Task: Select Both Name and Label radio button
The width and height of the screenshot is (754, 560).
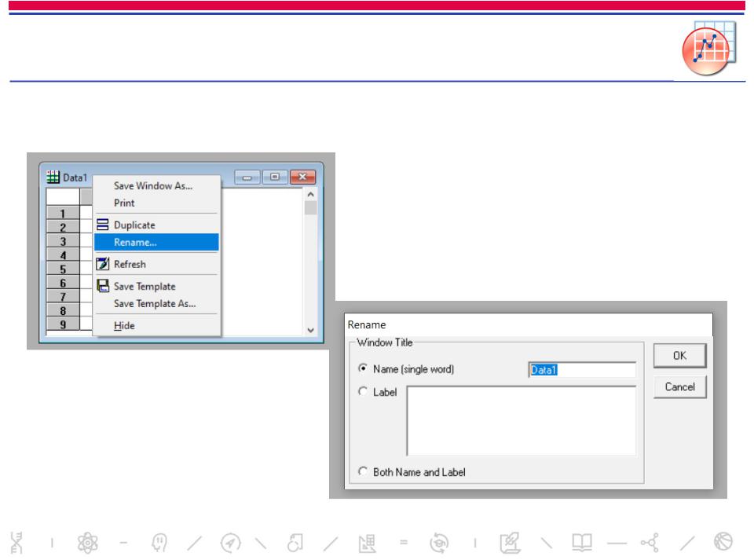Action: click(x=363, y=471)
